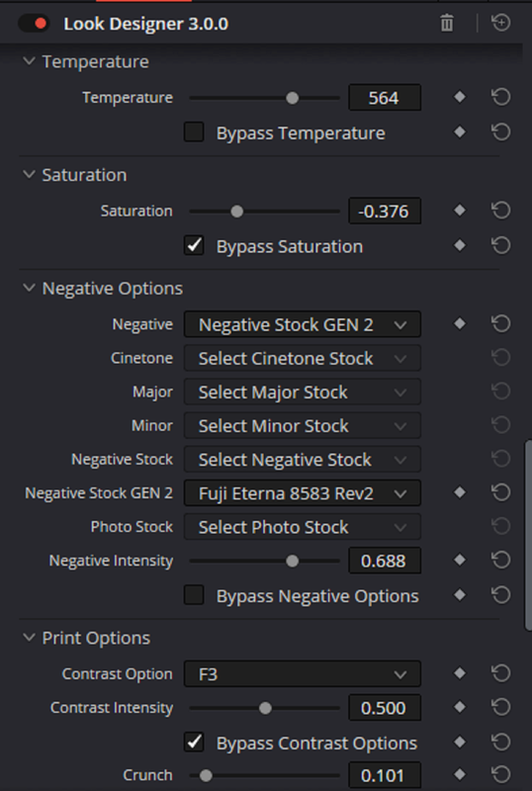
Task: Add keyframe for Negative Intensity
Action: pyautogui.click(x=459, y=560)
